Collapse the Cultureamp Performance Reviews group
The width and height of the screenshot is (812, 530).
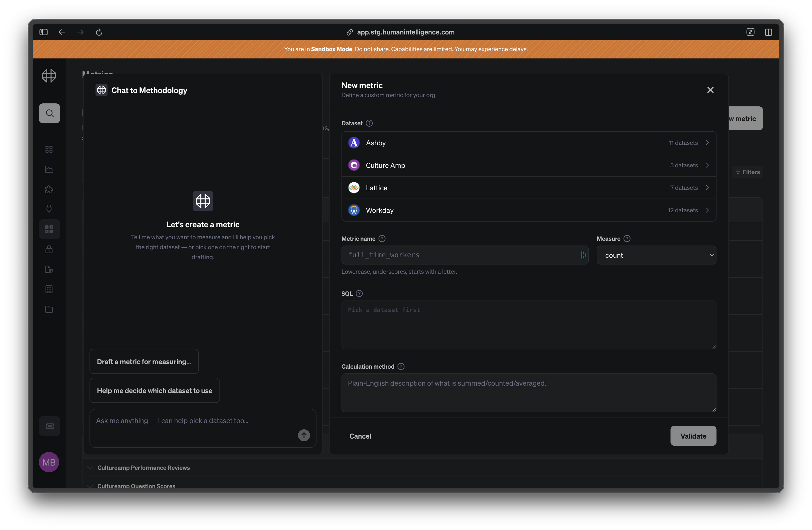[x=90, y=468]
